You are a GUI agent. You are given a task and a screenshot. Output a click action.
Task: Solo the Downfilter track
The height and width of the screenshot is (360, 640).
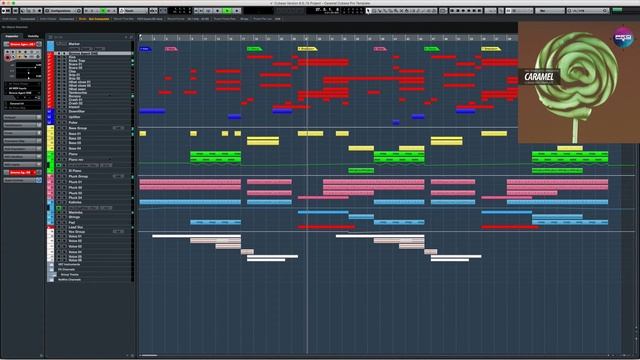tap(64, 111)
